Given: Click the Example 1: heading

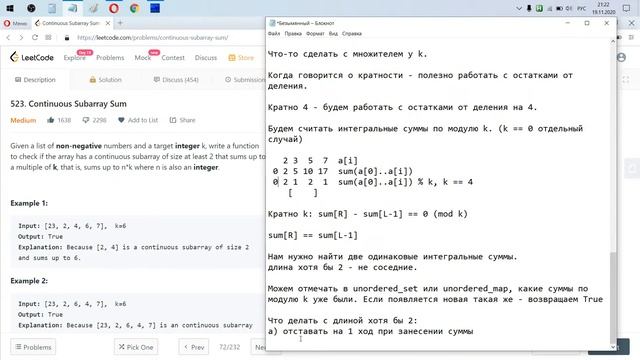Looking at the screenshot, I should (29, 203).
